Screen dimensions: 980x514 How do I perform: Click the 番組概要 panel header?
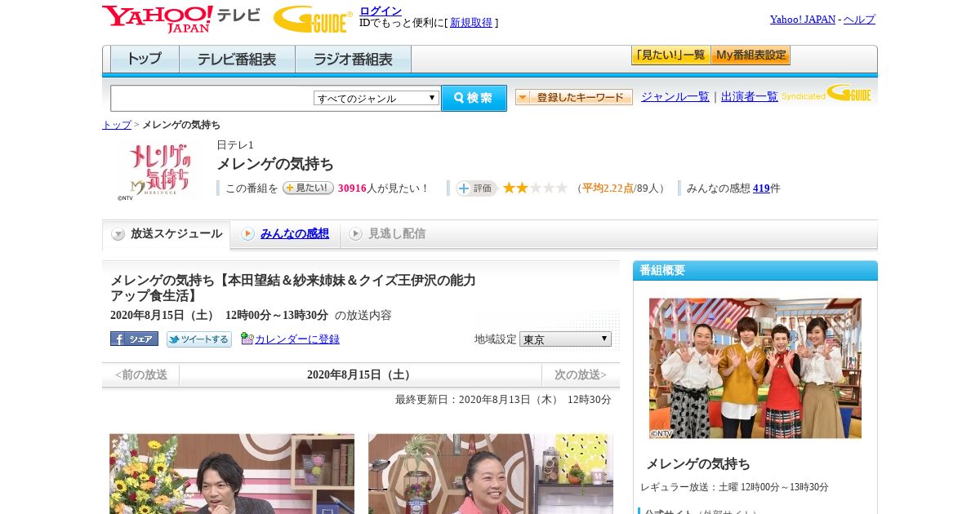(755, 271)
